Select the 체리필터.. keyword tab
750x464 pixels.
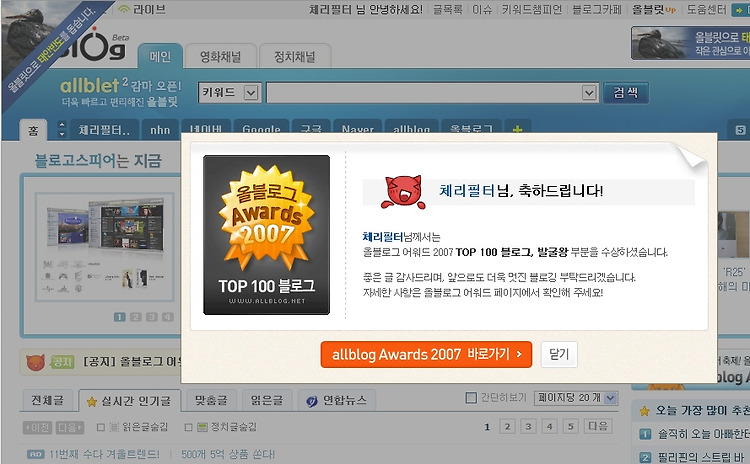105,130
